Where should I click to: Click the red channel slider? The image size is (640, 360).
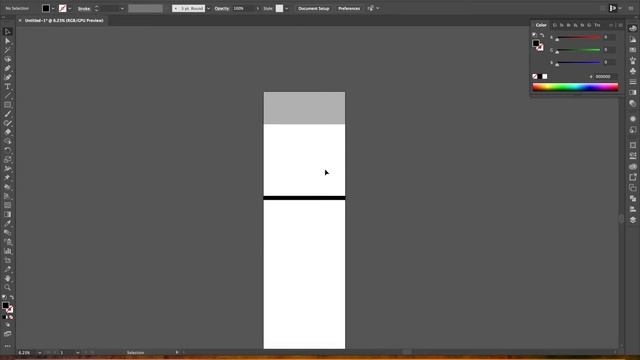pyautogui.click(x=578, y=38)
